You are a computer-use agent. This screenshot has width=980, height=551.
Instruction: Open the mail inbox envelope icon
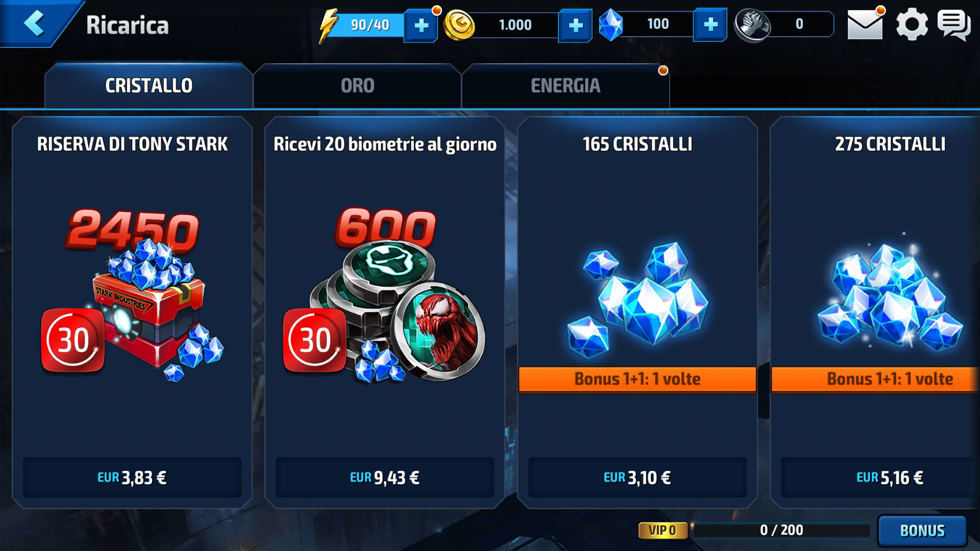coord(865,24)
